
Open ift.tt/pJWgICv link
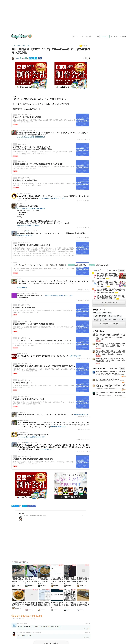[x=22, y=288]
